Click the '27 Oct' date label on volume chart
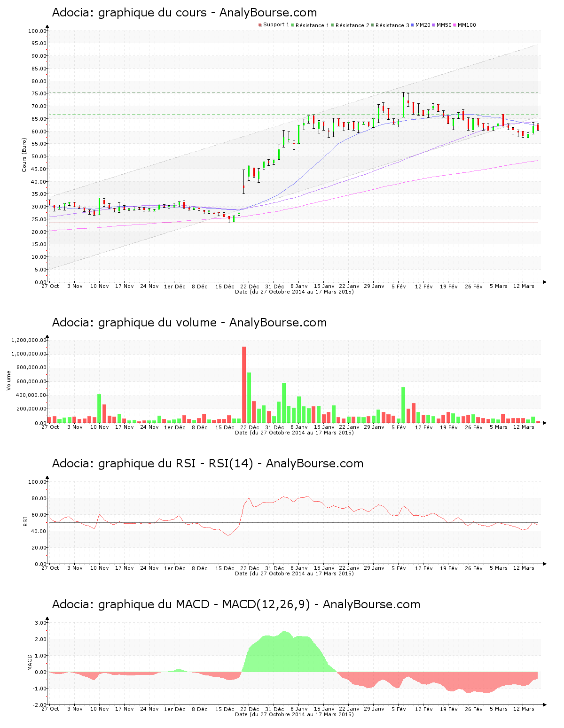Image resolution: width=564 pixels, height=728 pixels. coord(50,427)
